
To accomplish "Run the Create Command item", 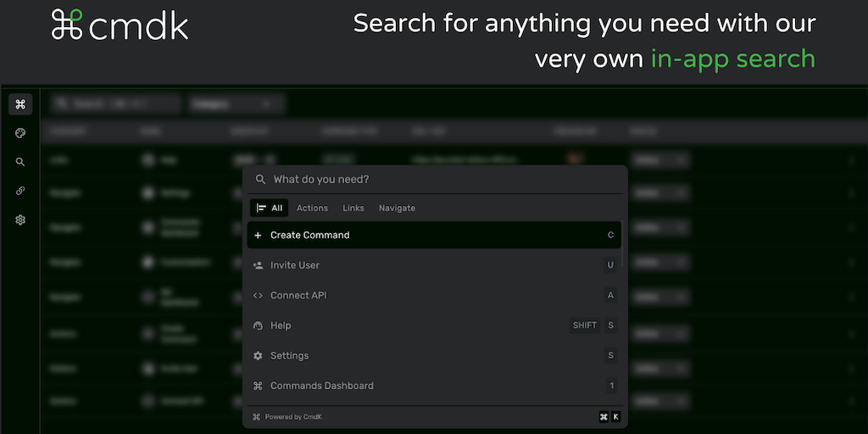I will click(434, 236).
